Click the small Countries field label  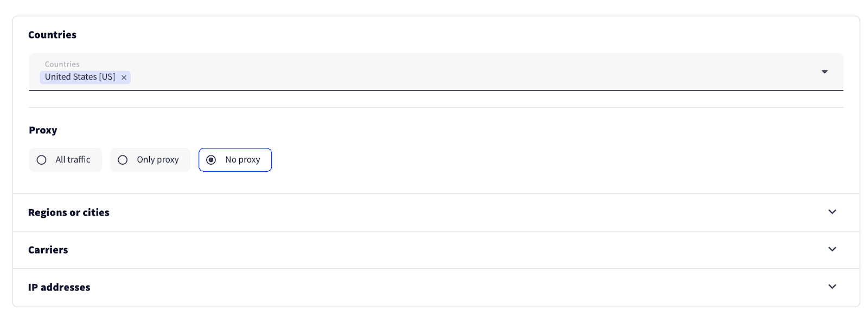coord(62,64)
